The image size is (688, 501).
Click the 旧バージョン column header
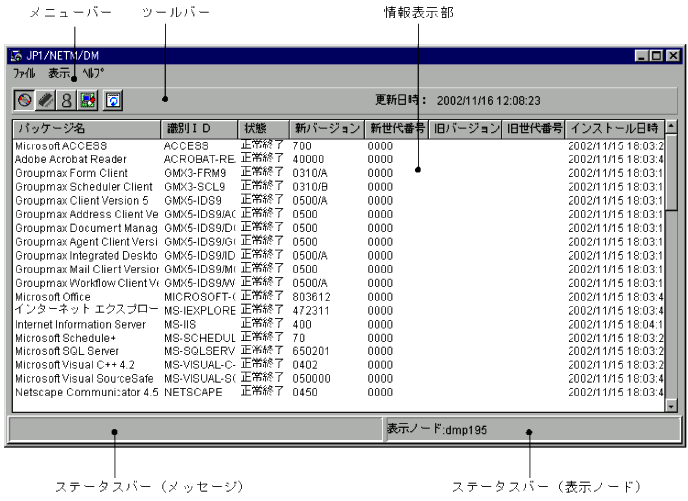(465, 129)
